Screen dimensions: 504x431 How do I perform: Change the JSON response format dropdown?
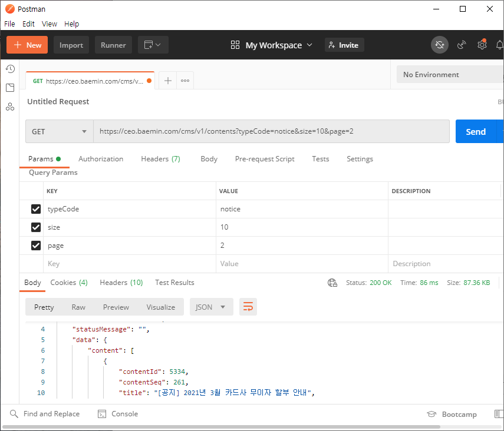click(x=211, y=307)
